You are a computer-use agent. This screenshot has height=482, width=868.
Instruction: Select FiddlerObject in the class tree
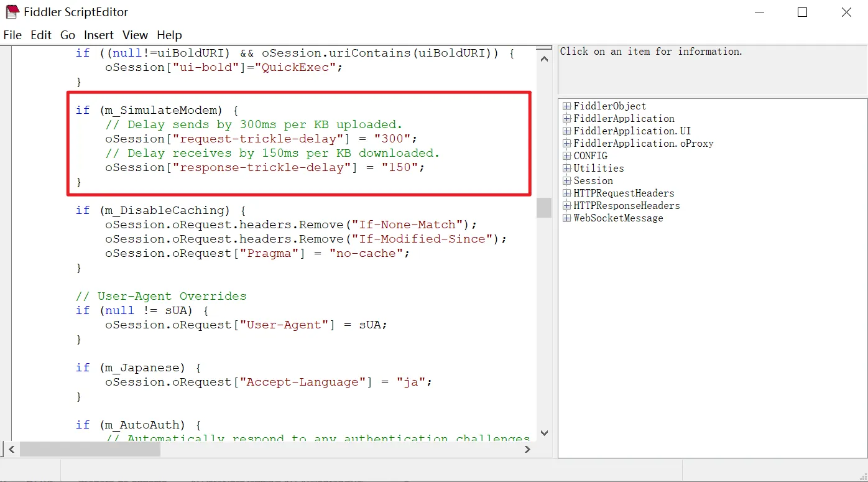pyautogui.click(x=609, y=106)
